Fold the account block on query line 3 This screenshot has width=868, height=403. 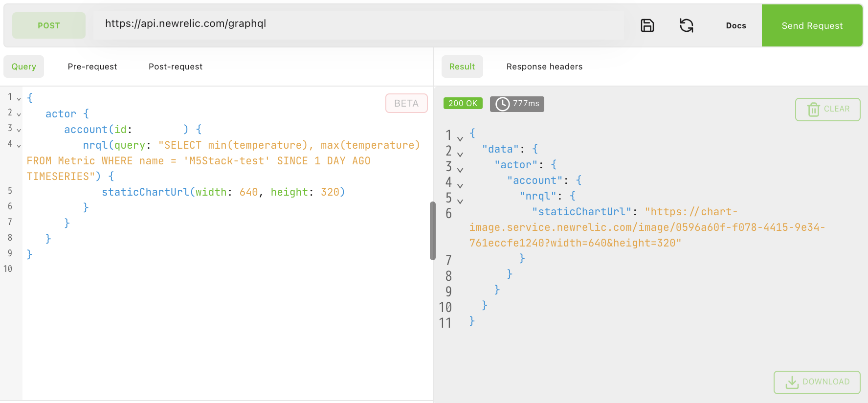click(19, 130)
